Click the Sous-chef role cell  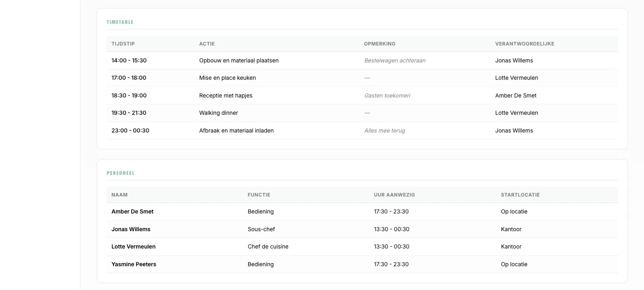[261, 229]
